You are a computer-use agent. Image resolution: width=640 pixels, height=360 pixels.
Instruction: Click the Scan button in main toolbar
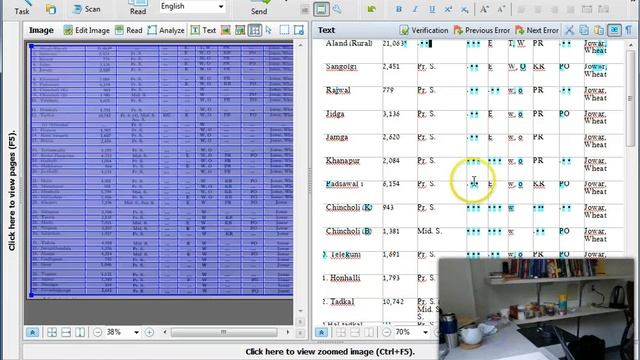point(86,9)
